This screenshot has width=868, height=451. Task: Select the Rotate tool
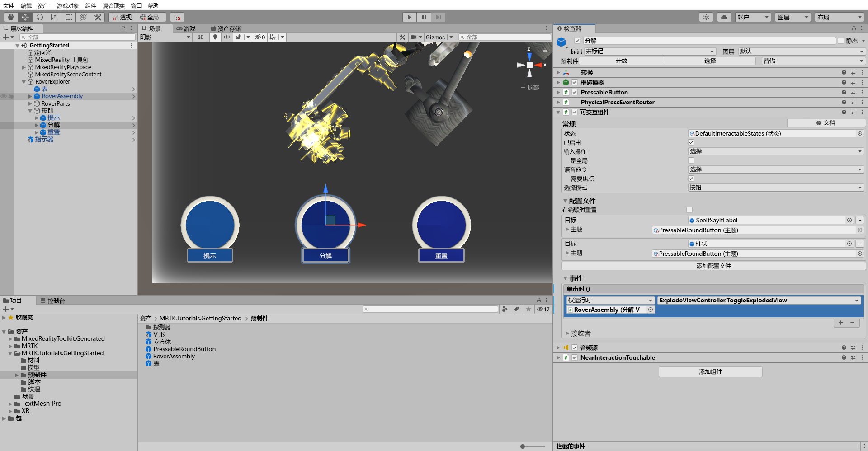tap(40, 17)
